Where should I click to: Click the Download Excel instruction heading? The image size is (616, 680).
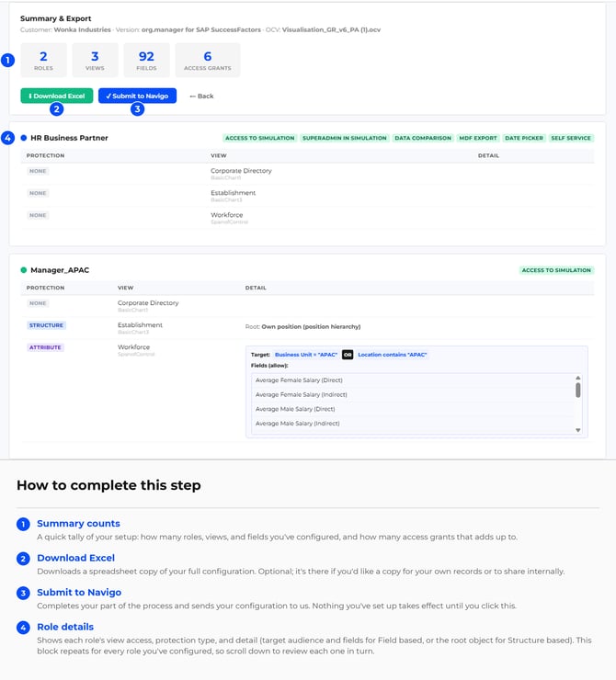point(76,558)
